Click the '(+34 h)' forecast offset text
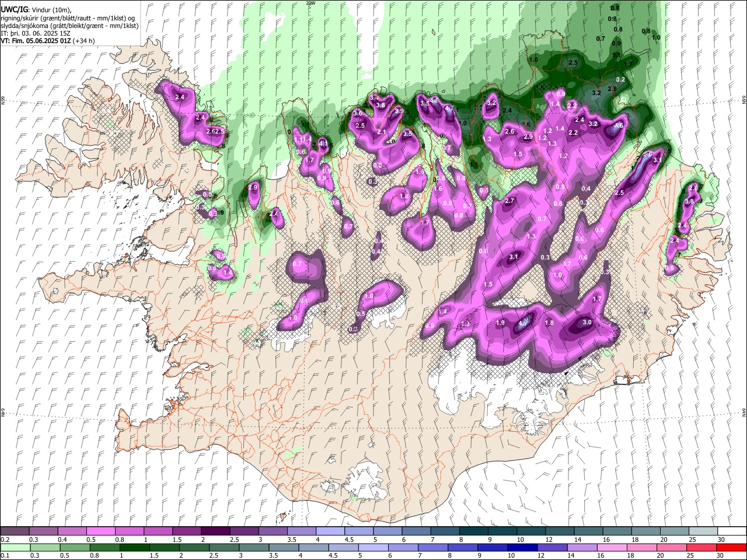This screenshot has width=747, height=560. pyautogui.click(x=84, y=41)
